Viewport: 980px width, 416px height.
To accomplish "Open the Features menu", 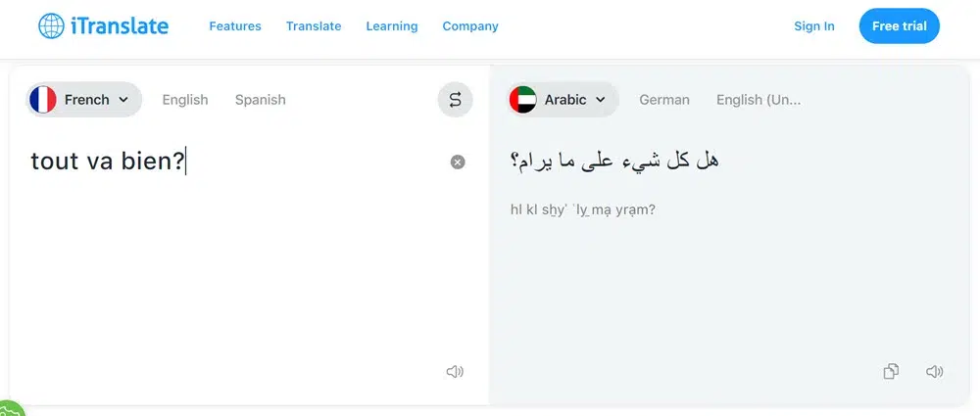I will point(235,26).
